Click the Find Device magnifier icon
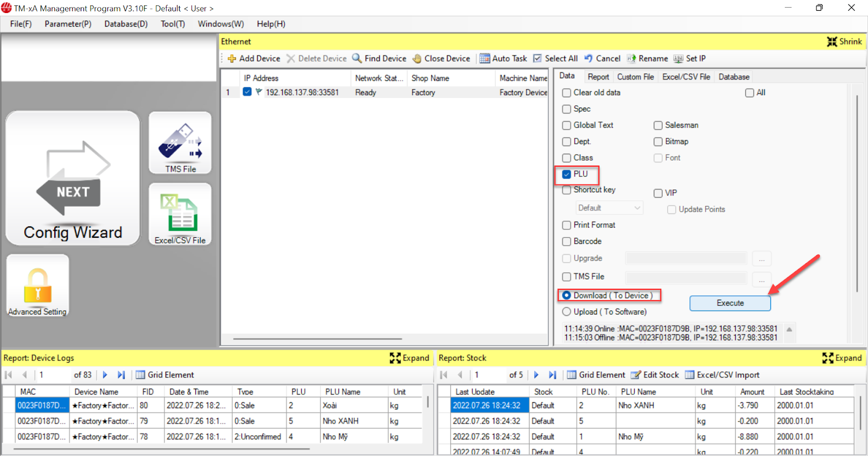Image resolution: width=868 pixels, height=456 pixels. pos(357,59)
